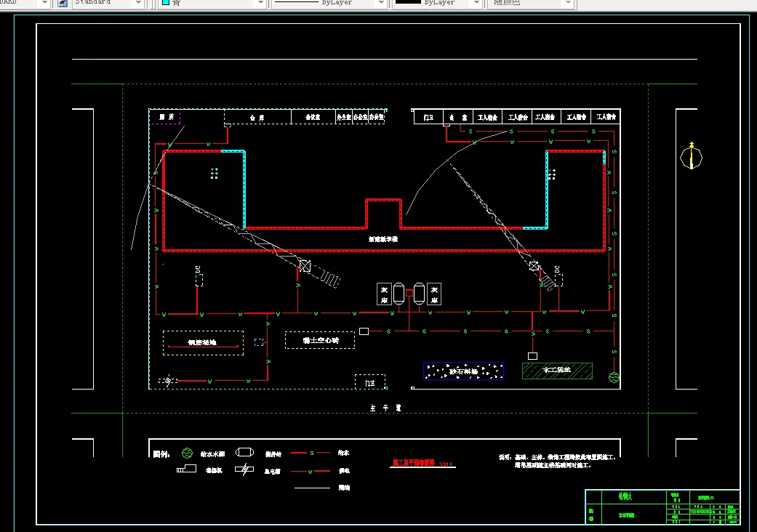Select the first 工人宿舍 room after 食堂
Image resolution: width=757 pixels, height=532 pixels.
[488, 117]
